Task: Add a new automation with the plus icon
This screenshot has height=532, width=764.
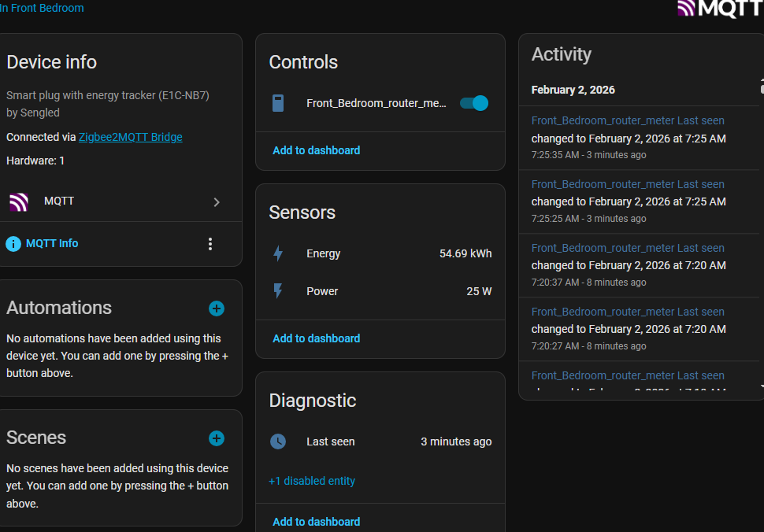Action: [x=217, y=308]
